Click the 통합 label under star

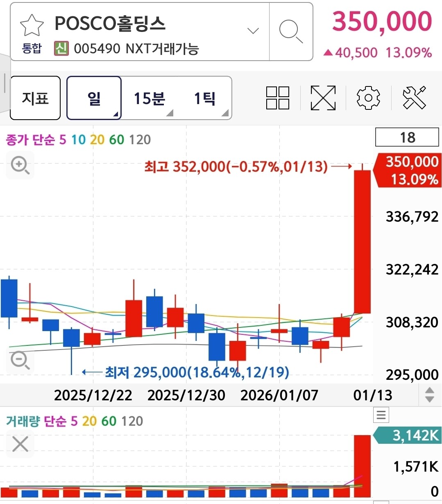32,49
